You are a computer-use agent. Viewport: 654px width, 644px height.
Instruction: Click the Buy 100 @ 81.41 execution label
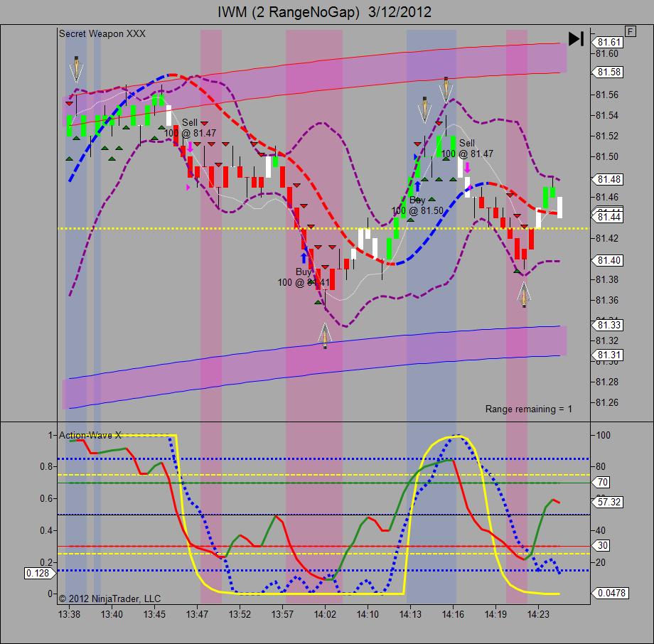click(304, 277)
